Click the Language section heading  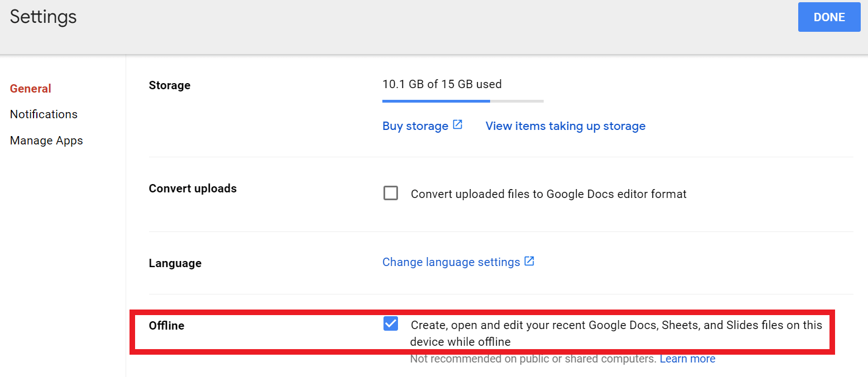175,263
